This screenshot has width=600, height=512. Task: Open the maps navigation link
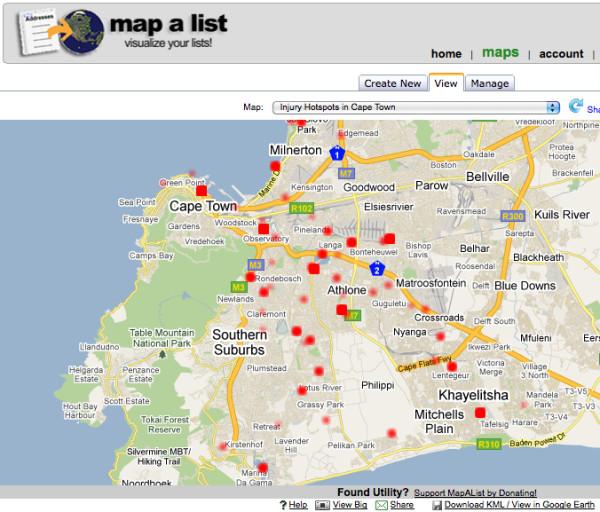tap(500, 52)
